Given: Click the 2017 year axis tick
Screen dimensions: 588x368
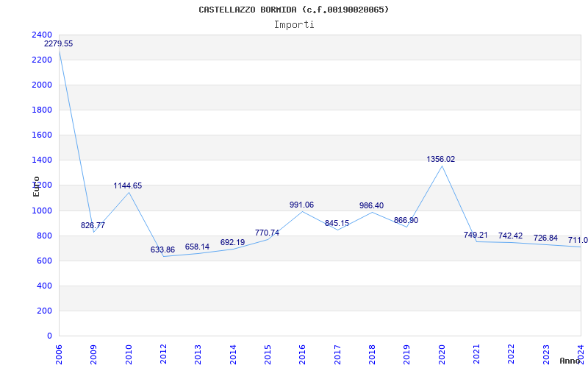Looking at the screenshot, I should (337, 354).
